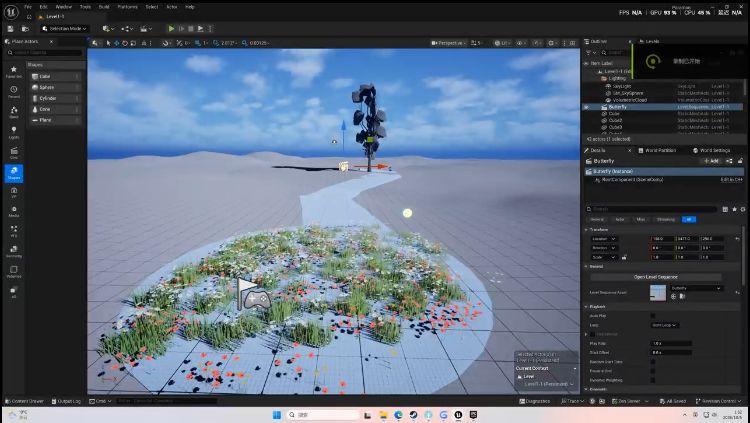Select the Recent clock category in Place Actors

pos(14,92)
